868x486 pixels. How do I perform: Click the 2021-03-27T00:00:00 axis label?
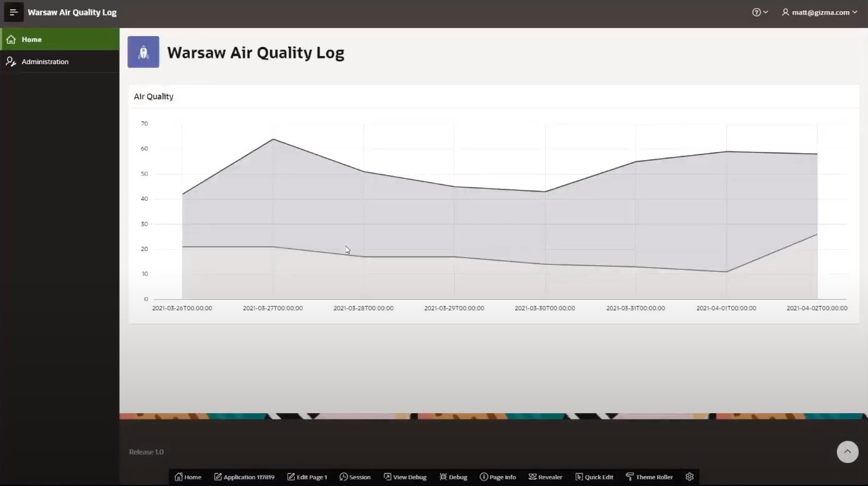click(273, 308)
